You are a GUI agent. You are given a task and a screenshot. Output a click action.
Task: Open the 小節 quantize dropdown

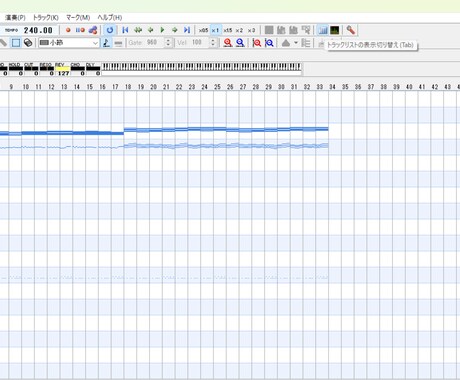tap(69, 43)
